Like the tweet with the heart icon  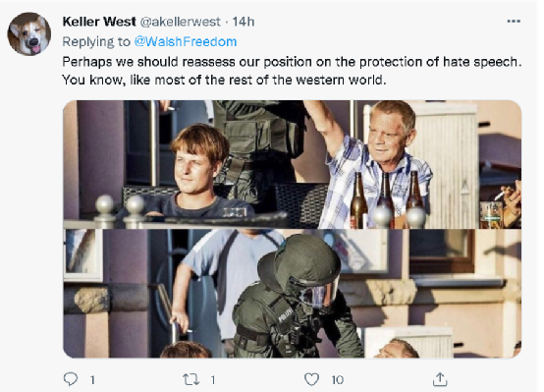coord(311,379)
